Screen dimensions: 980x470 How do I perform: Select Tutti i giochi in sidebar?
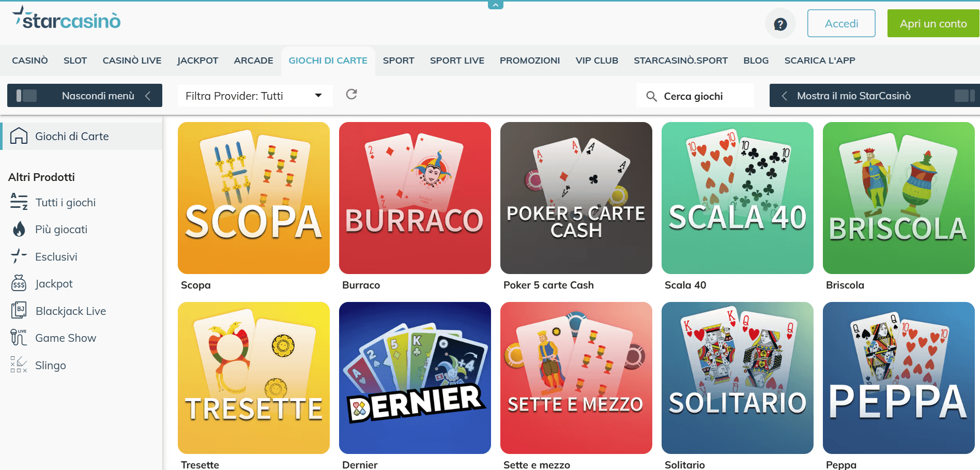click(x=65, y=202)
